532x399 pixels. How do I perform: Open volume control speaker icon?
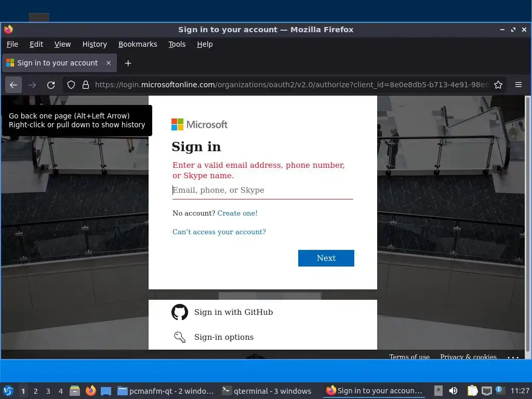[453, 391]
